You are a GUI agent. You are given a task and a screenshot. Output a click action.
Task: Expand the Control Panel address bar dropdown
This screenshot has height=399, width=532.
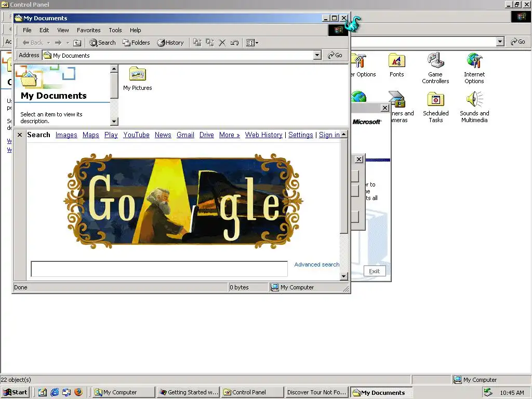point(500,42)
